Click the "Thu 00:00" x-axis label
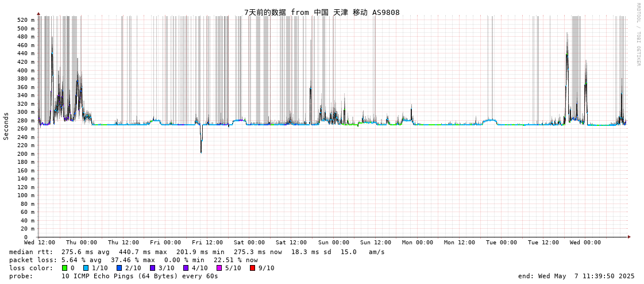 (x=82, y=243)
